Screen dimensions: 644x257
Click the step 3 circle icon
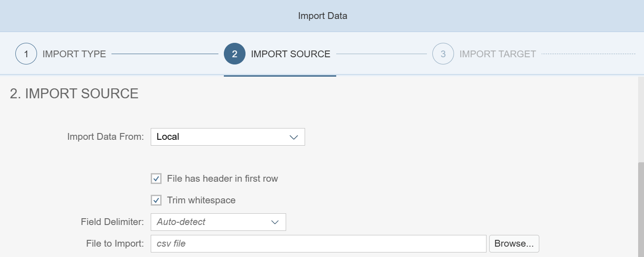point(443,54)
